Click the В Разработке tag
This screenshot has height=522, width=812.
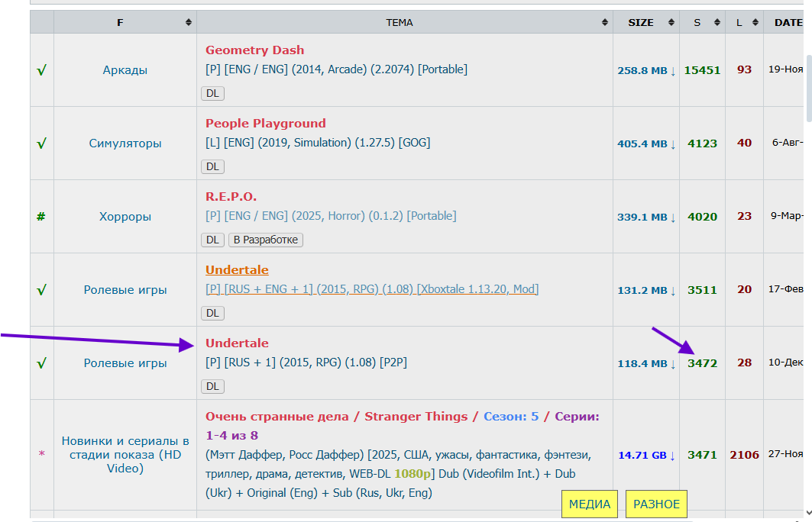pos(266,240)
